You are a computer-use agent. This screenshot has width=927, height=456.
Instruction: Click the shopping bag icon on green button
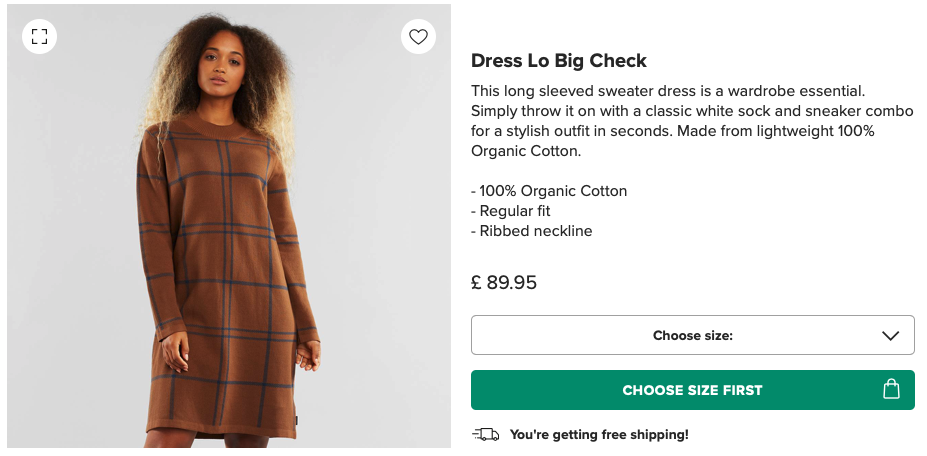[x=892, y=390]
